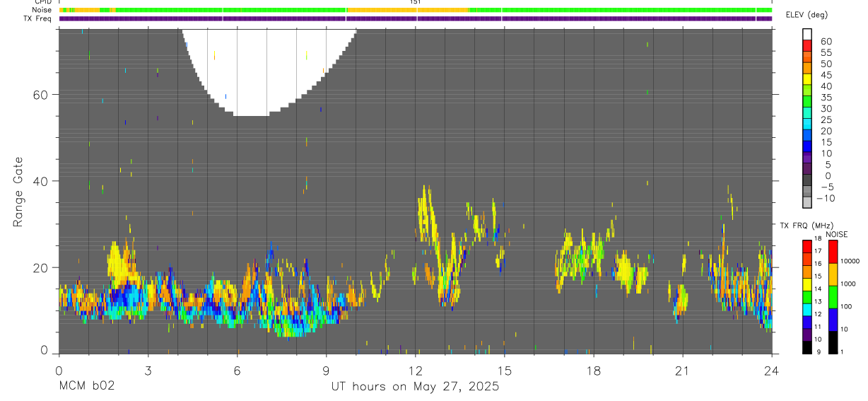This screenshot has height=401, width=868.
Task: Select the light gray bottom ELEV swatch
Action: tap(807, 202)
